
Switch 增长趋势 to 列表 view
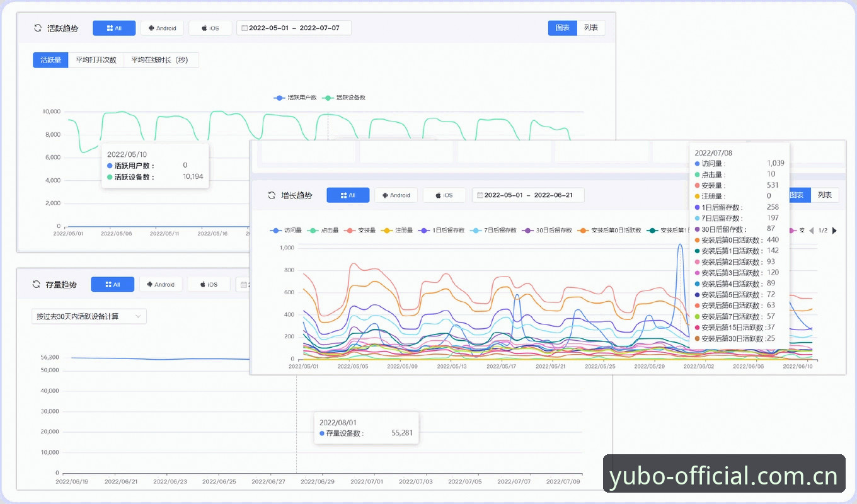click(825, 195)
